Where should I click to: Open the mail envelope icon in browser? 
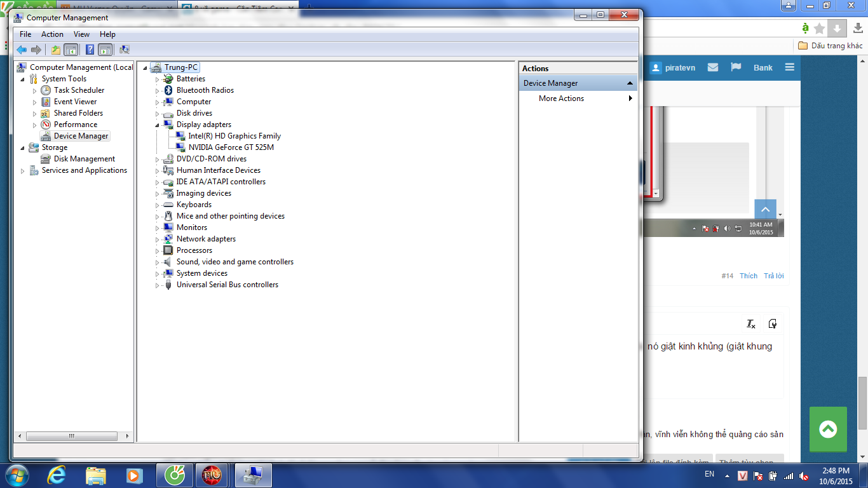(713, 67)
